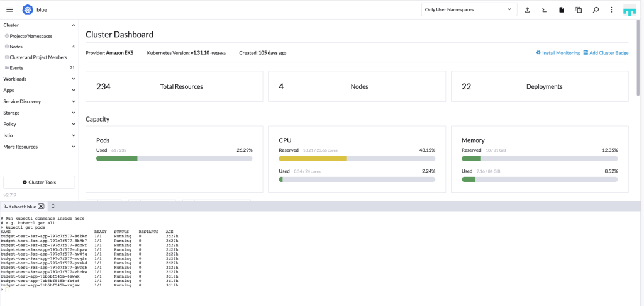Open the Kubectl Shell icon in header
The height and width of the screenshot is (306, 644).
pos(544,10)
